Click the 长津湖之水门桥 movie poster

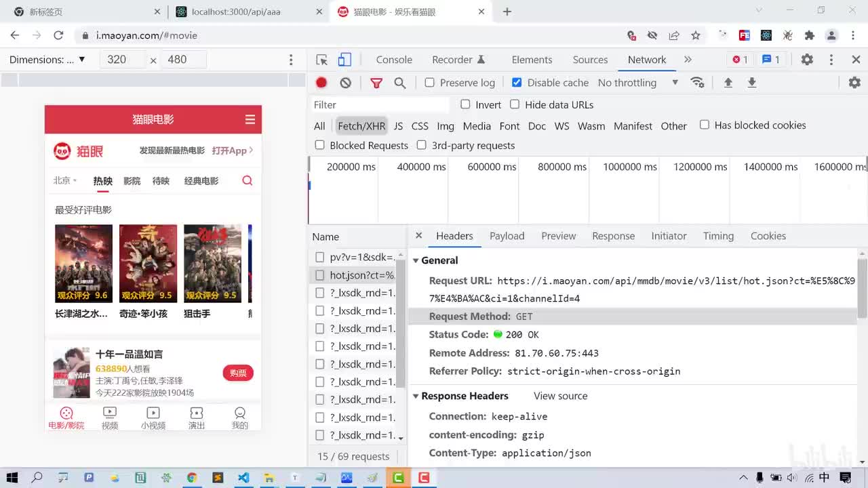click(83, 264)
